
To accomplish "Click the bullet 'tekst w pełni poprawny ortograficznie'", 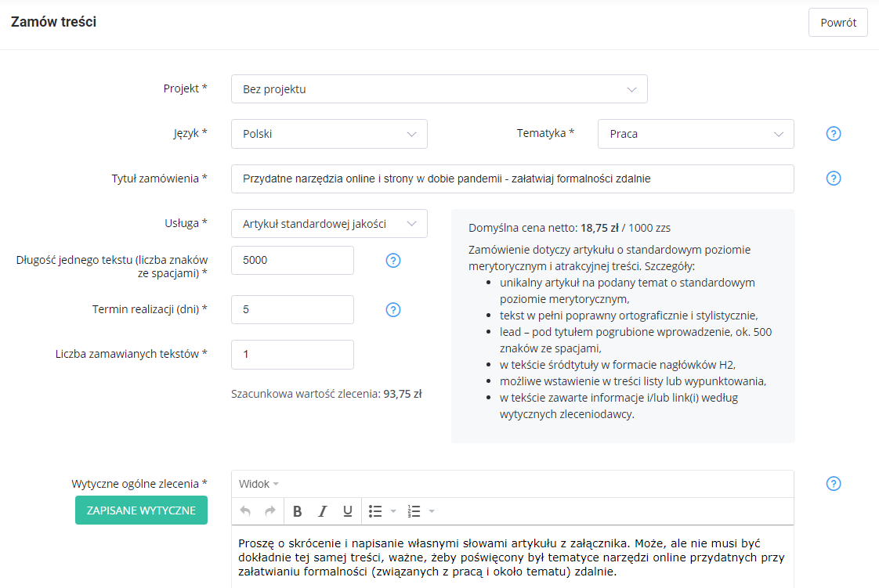I will pyautogui.click(x=629, y=316).
